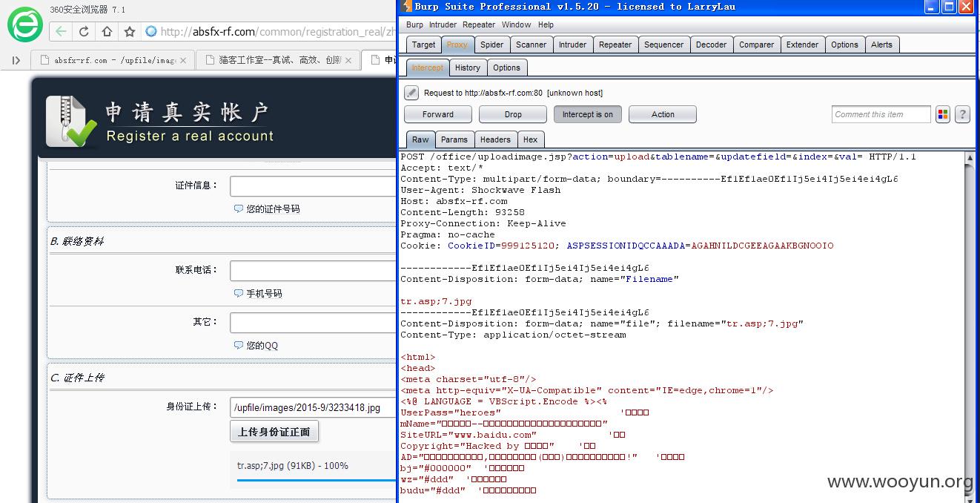Switch to the Intruder tool tab
Viewport: 980px width, 503px height.
(x=572, y=45)
